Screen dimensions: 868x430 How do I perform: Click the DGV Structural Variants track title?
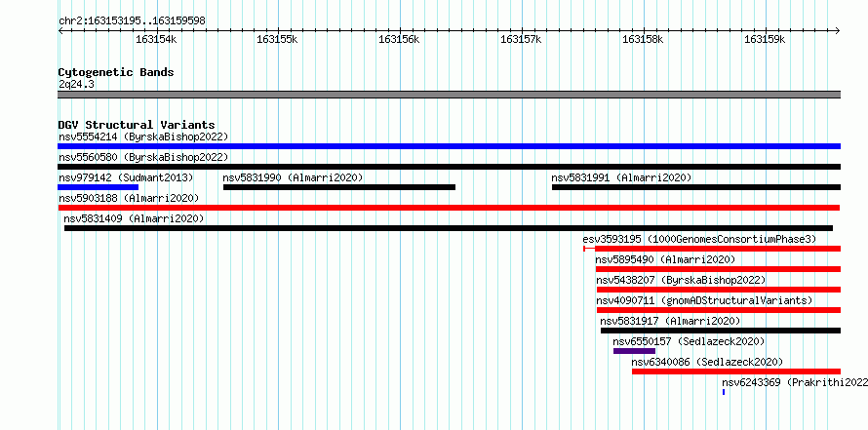click(x=137, y=125)
